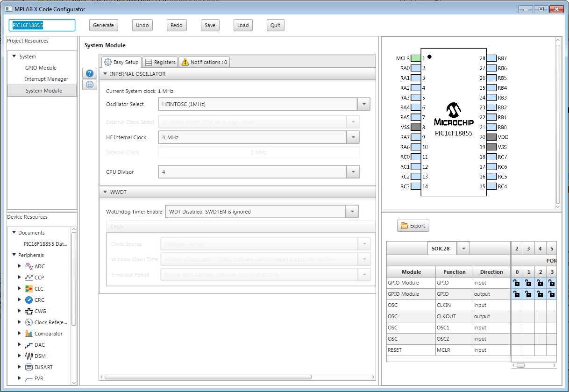Click the Export button
The width and height of the screenshot is (569, 392).
[413, 226]
